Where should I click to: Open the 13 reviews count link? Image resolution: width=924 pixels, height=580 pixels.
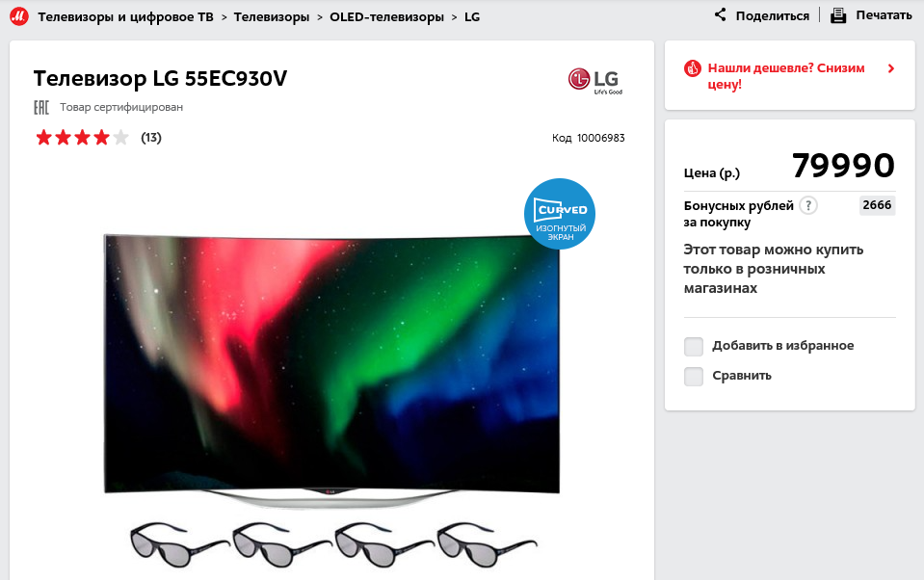[x=151, y=138]
